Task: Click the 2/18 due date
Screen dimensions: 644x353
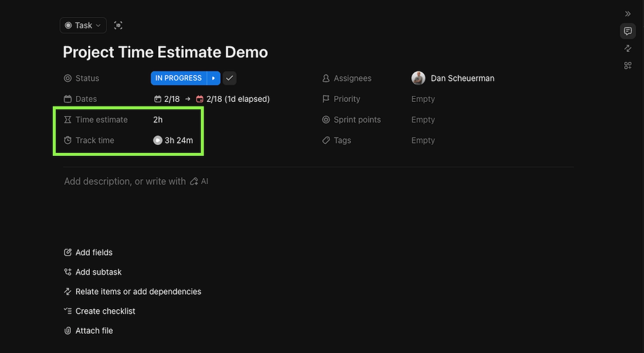Action: pos(213,99)
